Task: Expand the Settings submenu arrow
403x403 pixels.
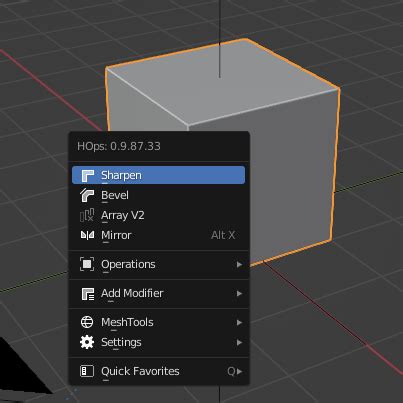Action: (x=239, y=342)
